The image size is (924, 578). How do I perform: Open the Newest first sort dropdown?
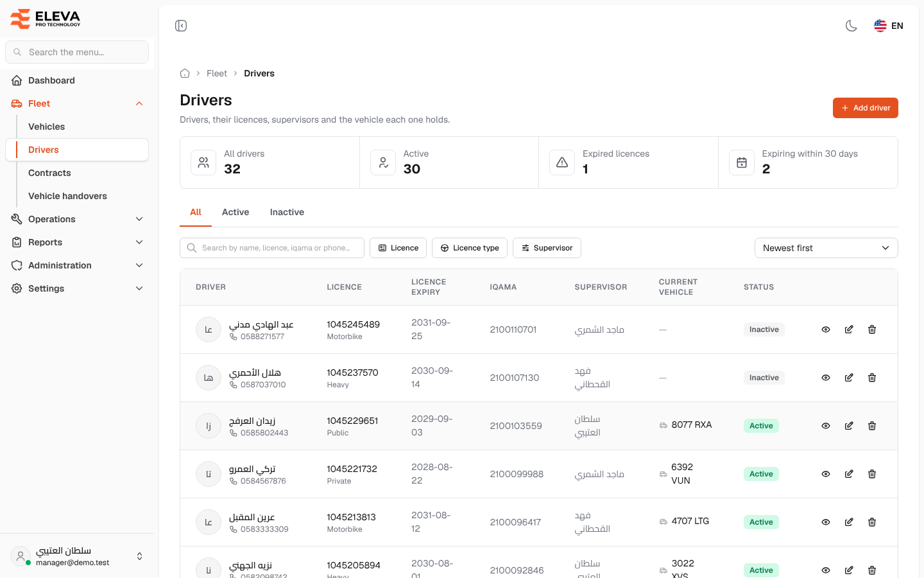(826, 248)
